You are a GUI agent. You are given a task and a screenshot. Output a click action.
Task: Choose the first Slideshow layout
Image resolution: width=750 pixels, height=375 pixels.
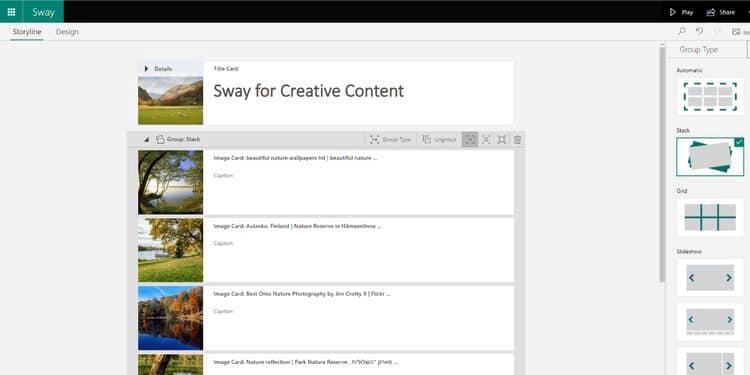tap(710, 277)
